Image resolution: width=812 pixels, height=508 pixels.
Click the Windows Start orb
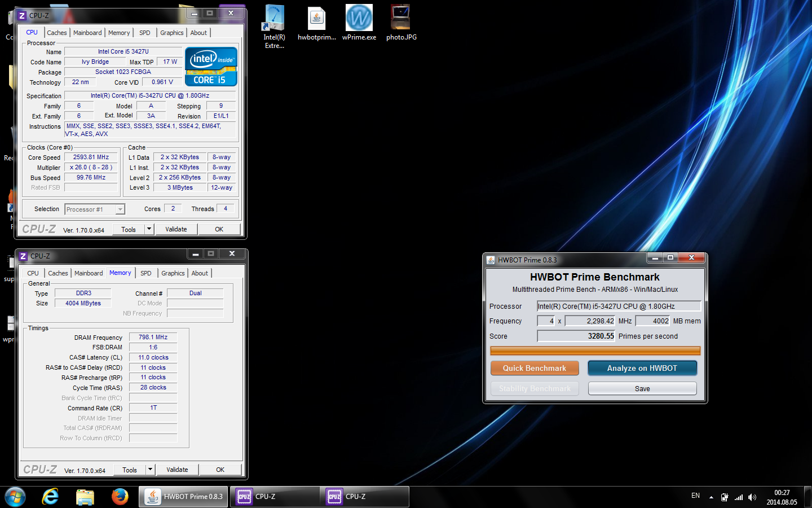tap(15, 497)
